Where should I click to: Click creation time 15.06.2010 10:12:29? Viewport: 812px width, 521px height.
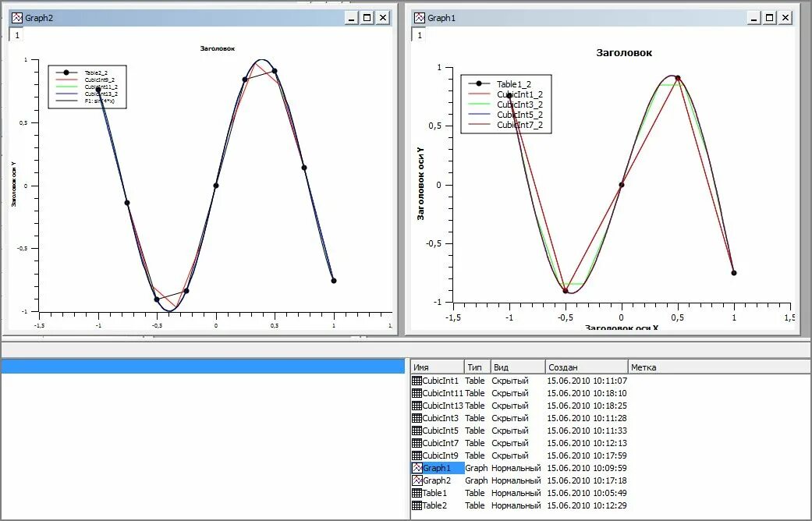coord(587,505)
